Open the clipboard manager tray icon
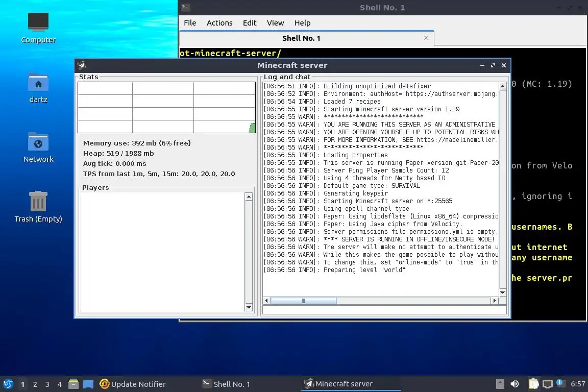 click(533, 383)
